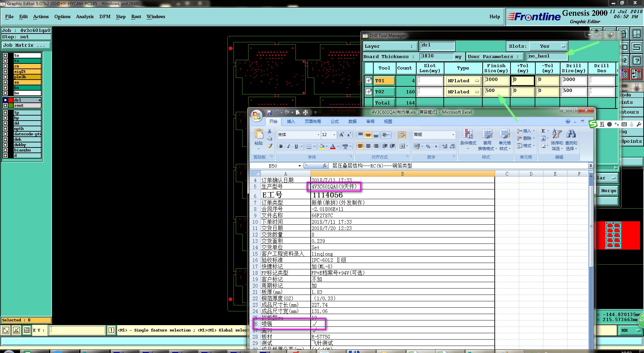The width and height of the screenshot is (644, 353).
Task: Open the DFM menu in Graphic Editor
Action: pos(105,16)
